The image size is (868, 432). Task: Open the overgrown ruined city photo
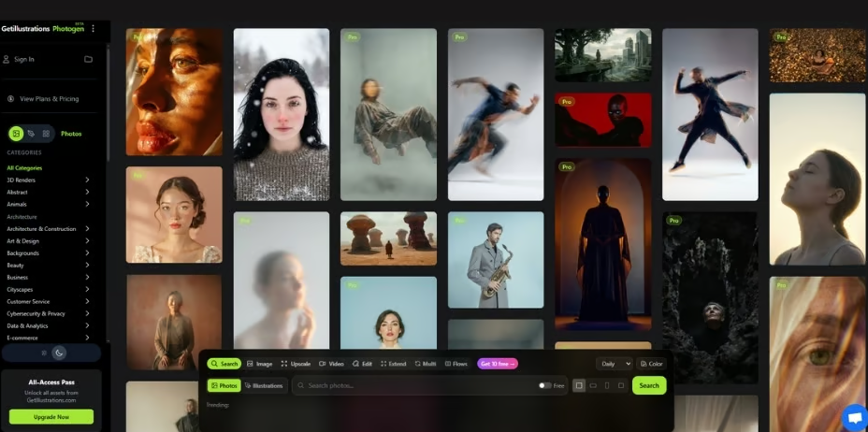603,55
